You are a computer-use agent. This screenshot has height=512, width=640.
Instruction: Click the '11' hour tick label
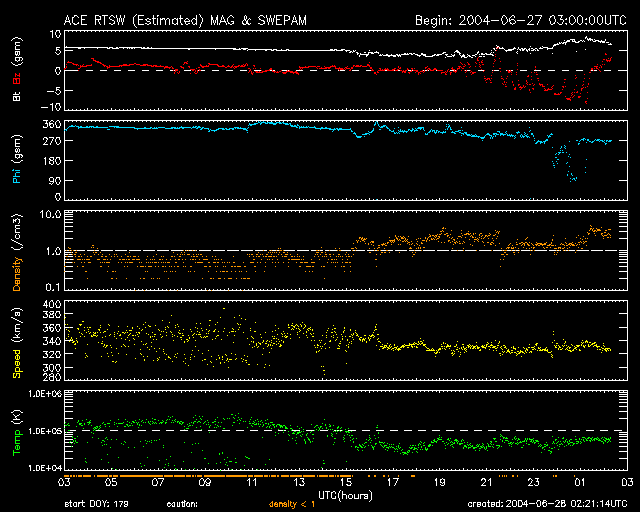click(252, 483)
